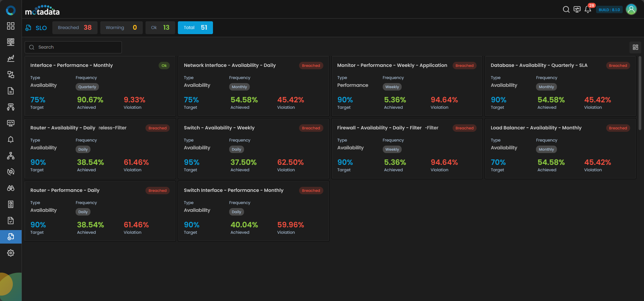The width and height of the screenshot is (644, 301).
Task: Click the notification bell with 28 badge
Action: (588, 9)
